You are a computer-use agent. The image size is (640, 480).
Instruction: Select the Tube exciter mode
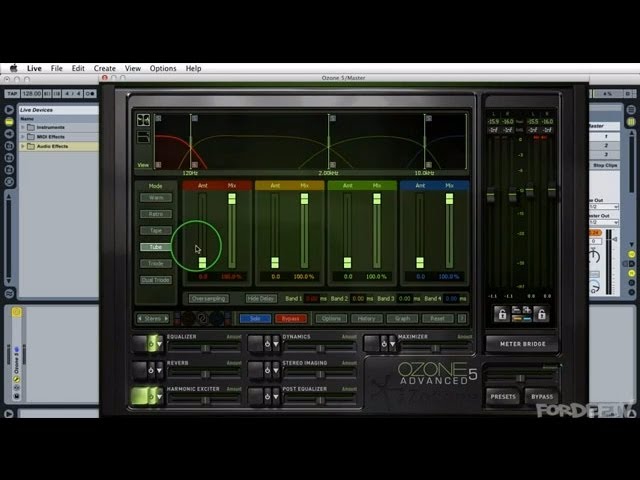156,247
